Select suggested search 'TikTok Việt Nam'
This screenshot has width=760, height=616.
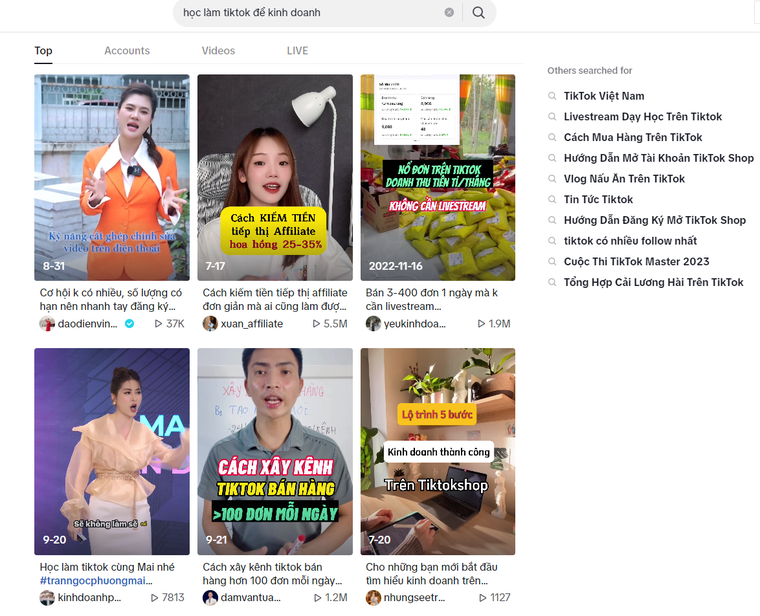click(604, 96)
